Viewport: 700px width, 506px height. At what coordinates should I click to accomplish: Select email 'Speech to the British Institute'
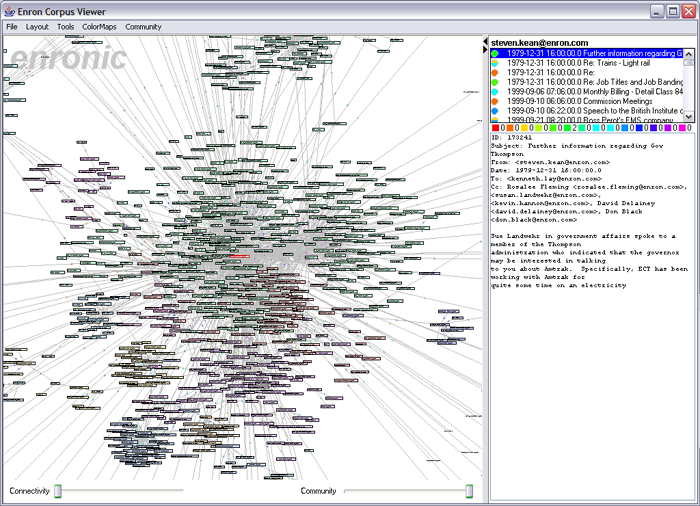coord(587,111)
